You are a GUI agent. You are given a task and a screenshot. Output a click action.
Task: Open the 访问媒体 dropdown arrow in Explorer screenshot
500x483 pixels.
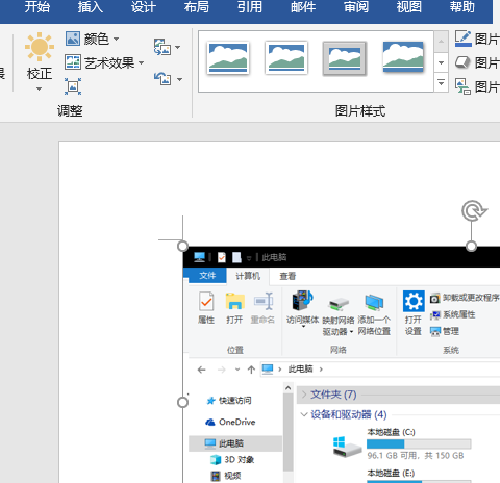pyautogui.click(x=303, y=327)
